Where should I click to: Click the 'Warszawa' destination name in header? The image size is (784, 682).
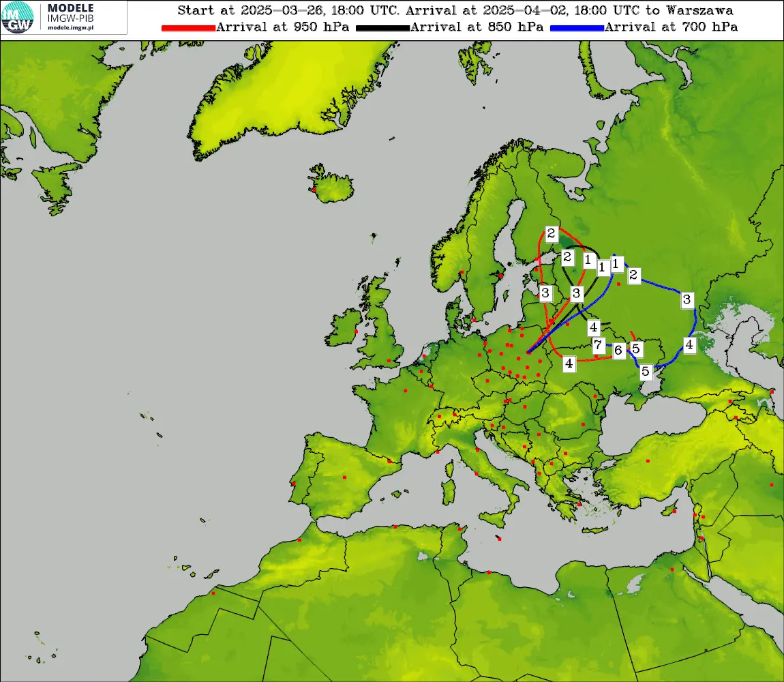[x=700, y=10]
